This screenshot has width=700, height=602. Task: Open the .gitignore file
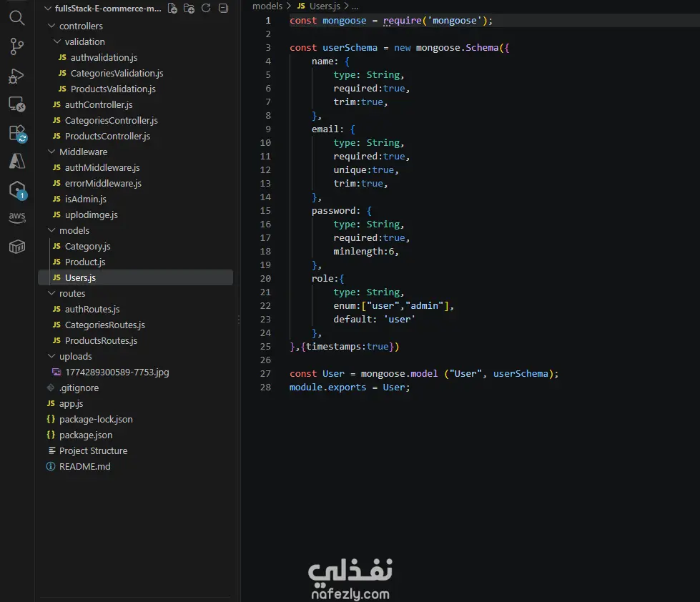pyautogui.click(x=79, y=388)
